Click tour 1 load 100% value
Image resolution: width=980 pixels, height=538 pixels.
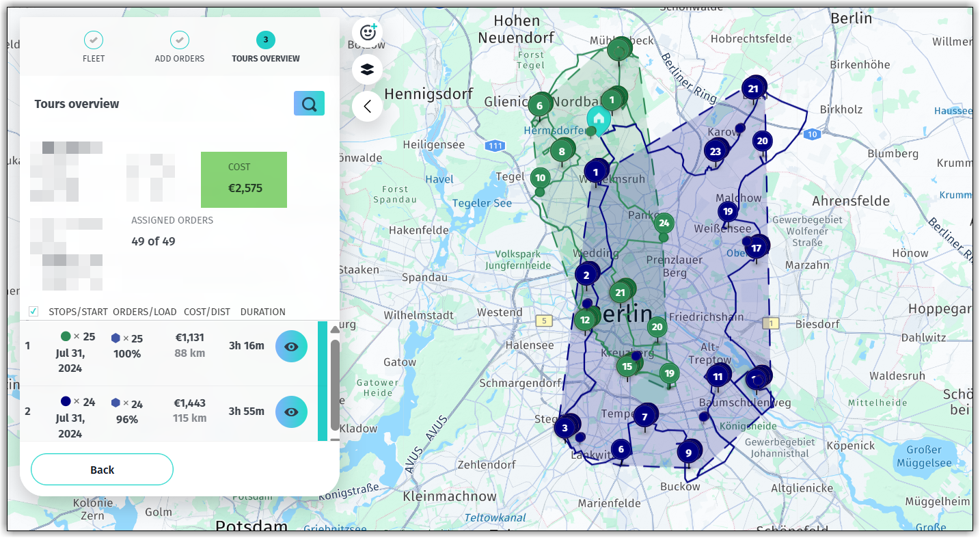pos(127,354)
